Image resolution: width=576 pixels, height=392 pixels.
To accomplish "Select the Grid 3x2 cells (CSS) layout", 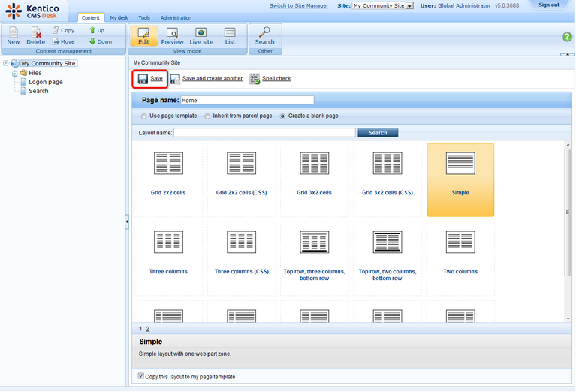I will tap(388, 179).
